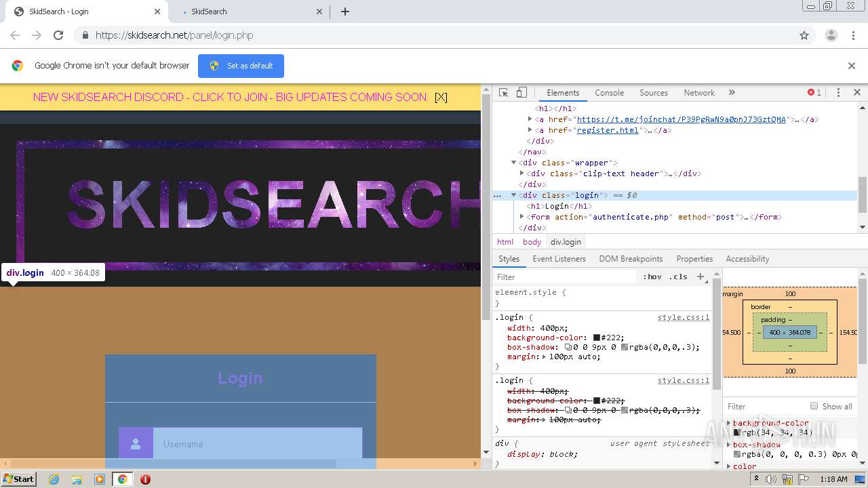Enable the Show all computed checkbox
Viewport: 868px width, 488px height.
[x=814, y=406]
